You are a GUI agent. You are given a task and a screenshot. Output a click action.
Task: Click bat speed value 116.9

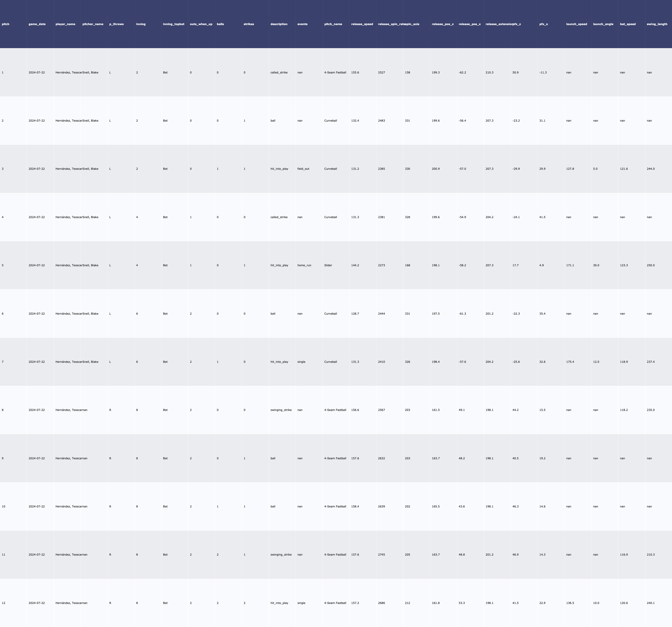point(624,555)
